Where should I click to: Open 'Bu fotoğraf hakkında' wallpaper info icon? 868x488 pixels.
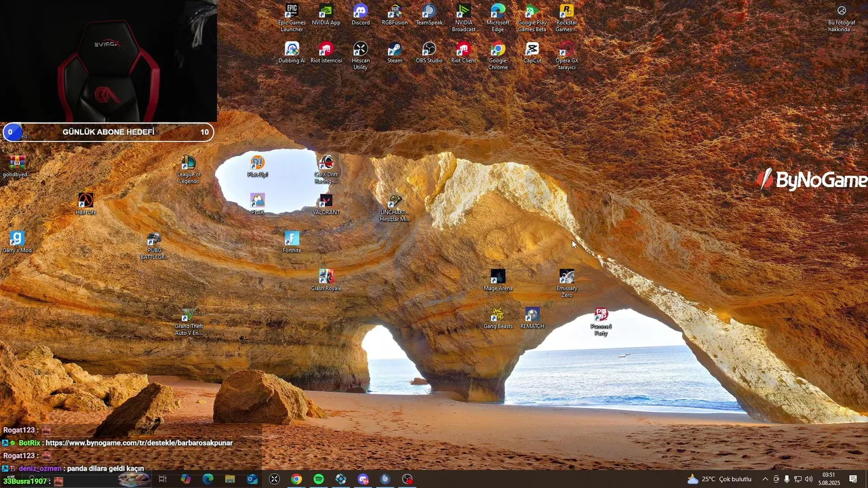(x=842, y=18)
